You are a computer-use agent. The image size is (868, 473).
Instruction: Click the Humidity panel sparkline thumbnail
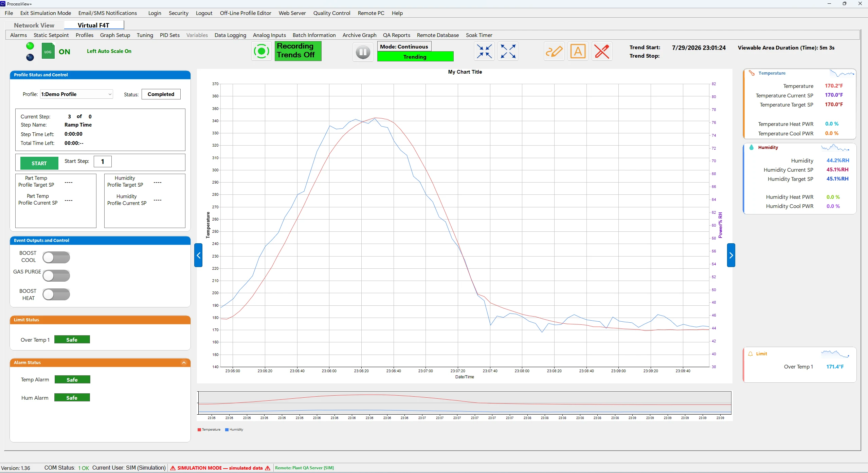pyautogui.click(x=835, y=147)
